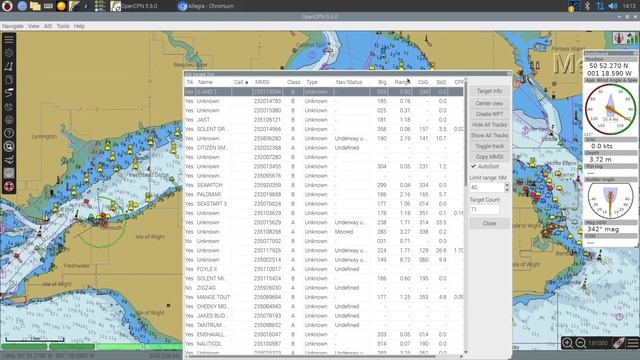Change color scheme moon icon
Viewport: 640px width, 360px height.
pyautogui.click(x=9, y=107)
